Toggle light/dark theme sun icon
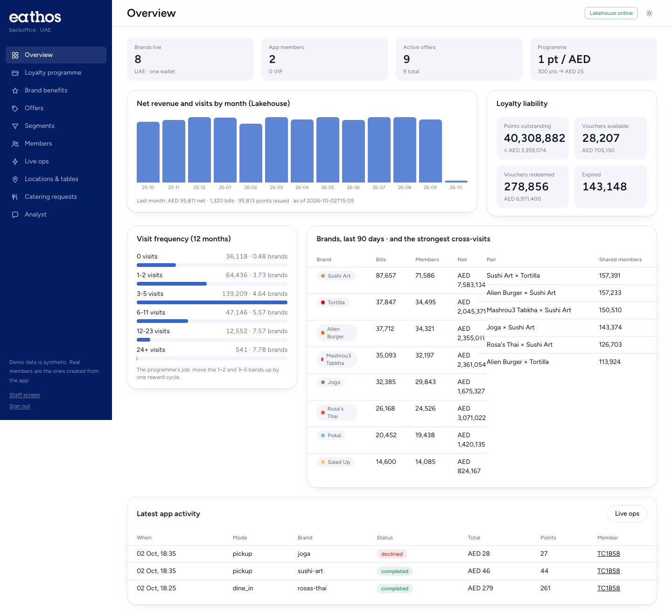This screenshot has height=616, width=672. [649, 13]
